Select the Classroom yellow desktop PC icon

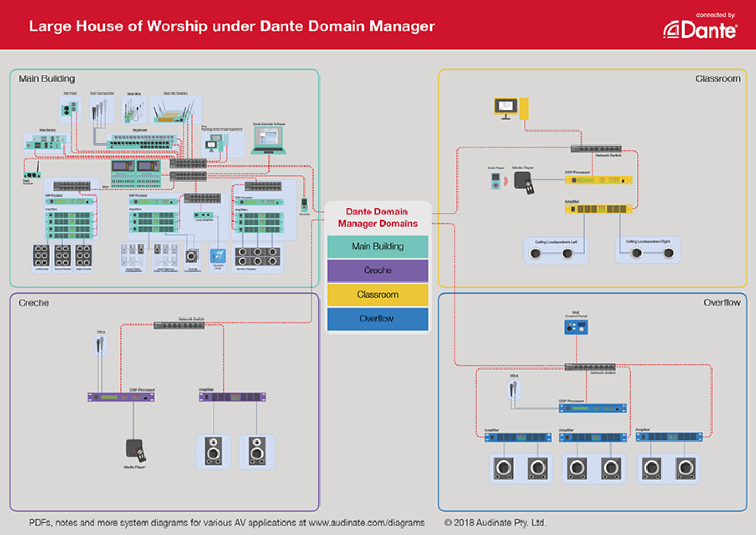[511, 108]
